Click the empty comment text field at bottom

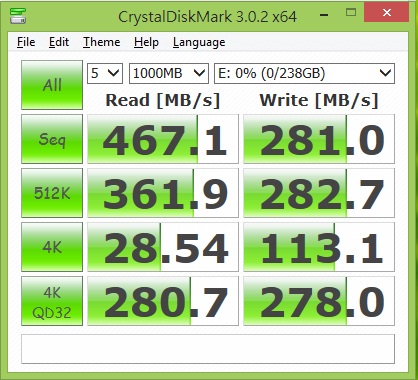tap(208, 349)
